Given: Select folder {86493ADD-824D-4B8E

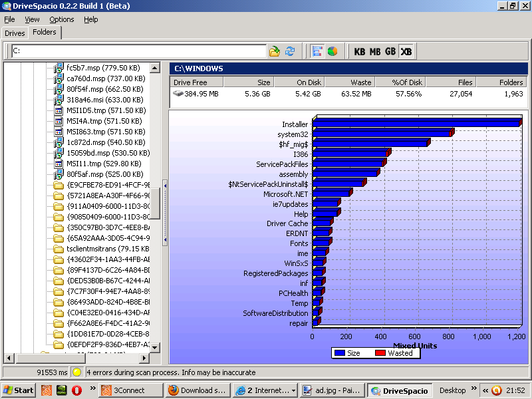Looking at the screenshot, I should pyautogui.click(x=108, y=302).
